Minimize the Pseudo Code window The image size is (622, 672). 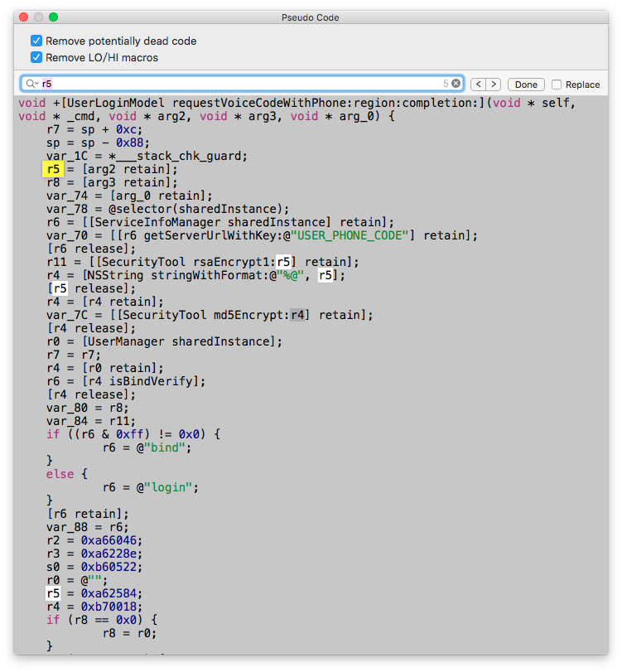coord(38,17)
